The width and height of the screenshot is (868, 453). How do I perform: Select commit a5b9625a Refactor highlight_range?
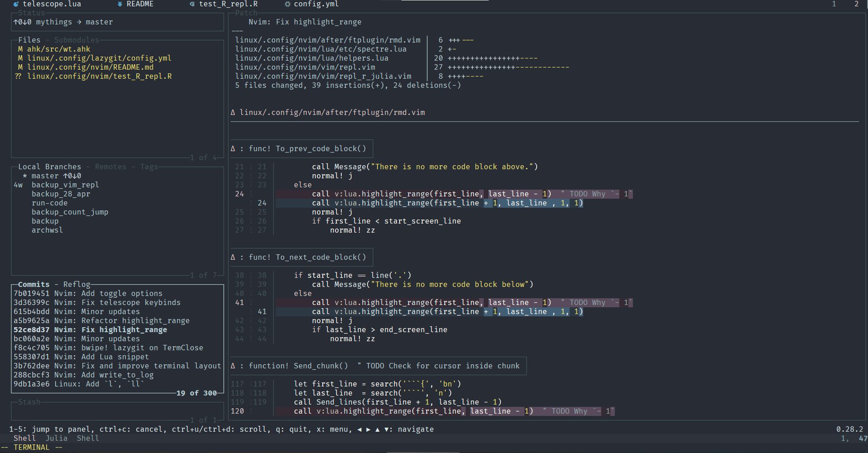118,320
